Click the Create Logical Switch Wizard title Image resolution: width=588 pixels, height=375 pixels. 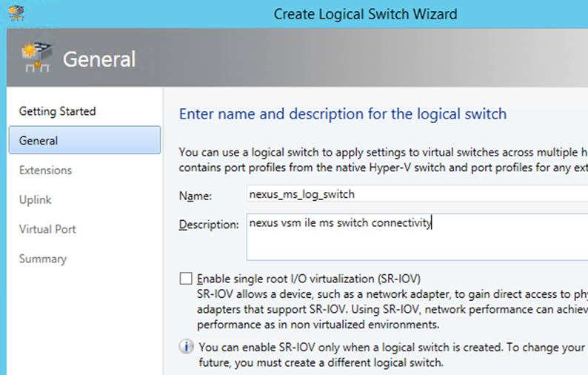point(365,14)
